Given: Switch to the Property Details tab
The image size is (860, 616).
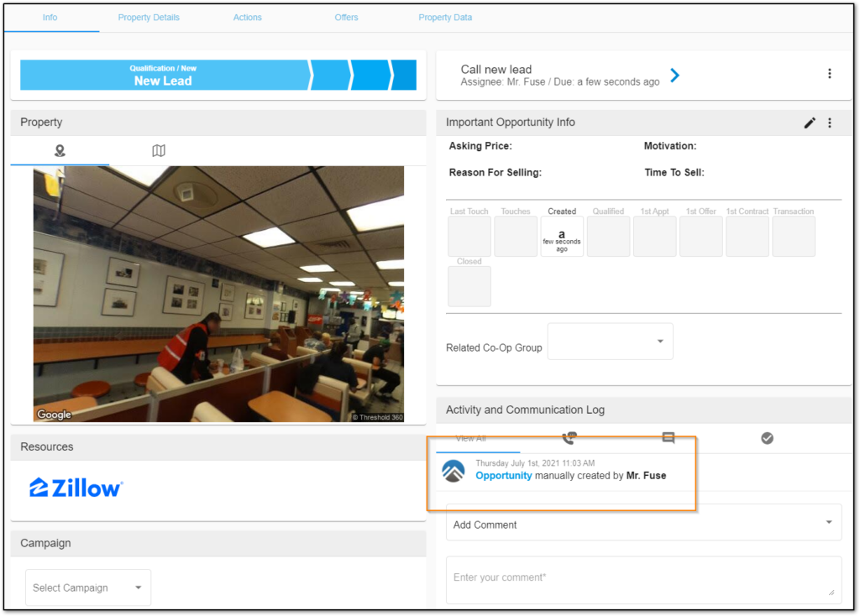Looking at the screenshot, I should click(149, 18).
